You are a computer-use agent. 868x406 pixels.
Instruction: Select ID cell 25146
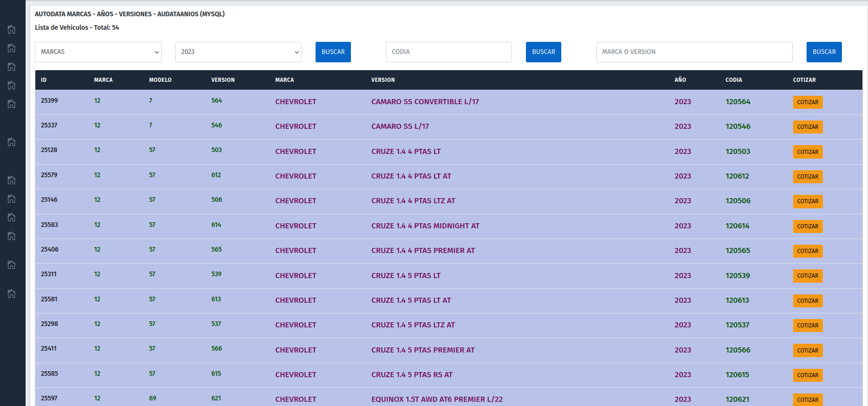[x=49, y=200]
